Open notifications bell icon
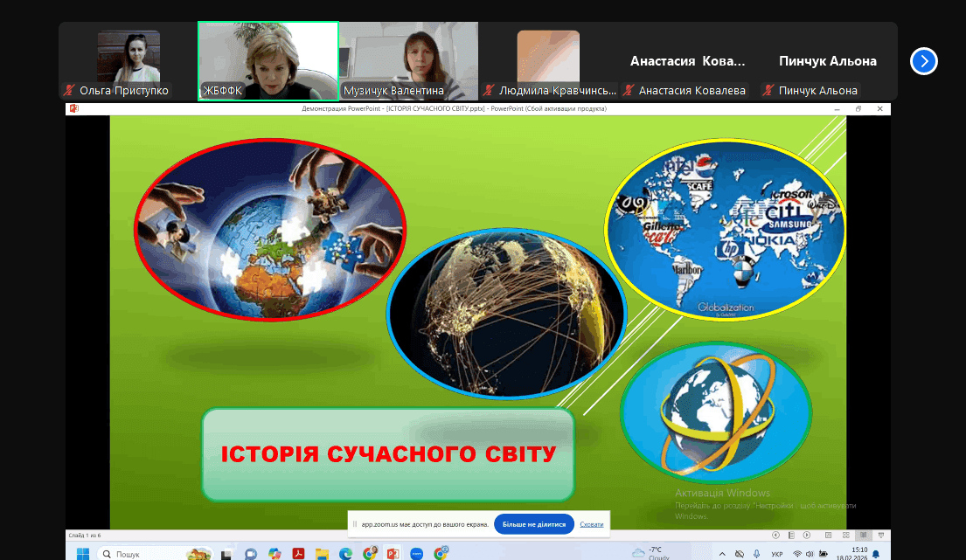Screen dimensions: 966x560 (875, 555)
